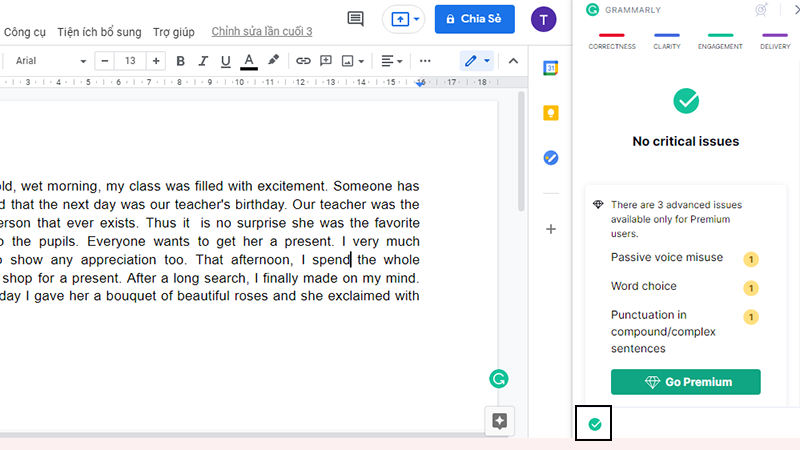Decrease font size with minus button
Viewport: 800px width, 450px height.
click(105, 61)
